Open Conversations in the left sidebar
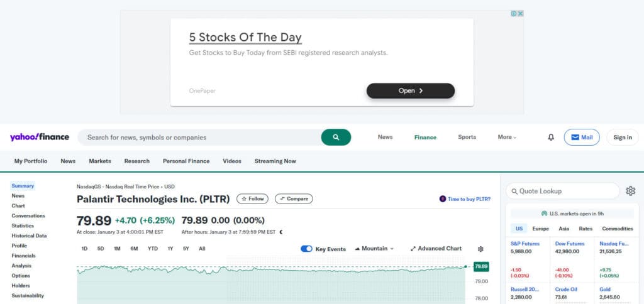644x304 pixels. coord(28,216)
